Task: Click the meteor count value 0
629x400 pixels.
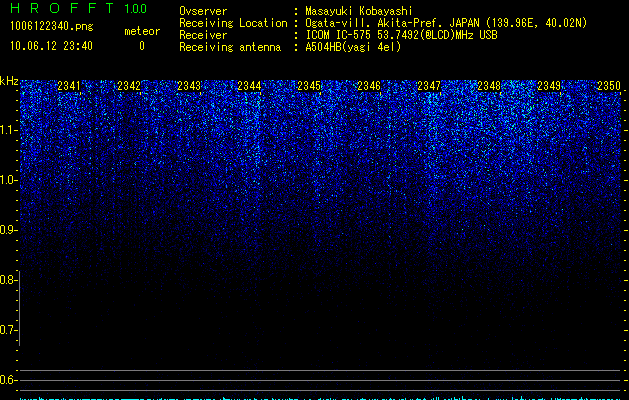Action: pyautogui.click(x=142, y=46)
